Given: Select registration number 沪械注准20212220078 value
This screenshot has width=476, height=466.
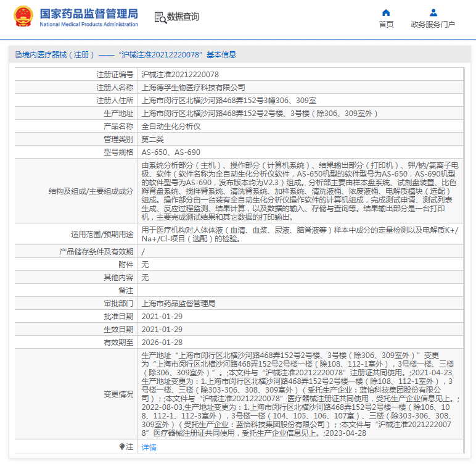Looking at the screenshot, I should coord(180,75).
